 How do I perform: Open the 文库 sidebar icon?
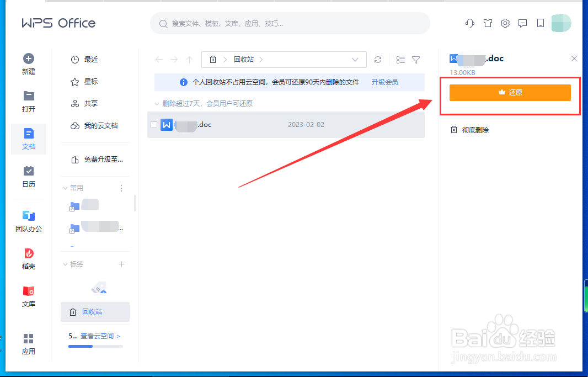click(x=28, y=295)
